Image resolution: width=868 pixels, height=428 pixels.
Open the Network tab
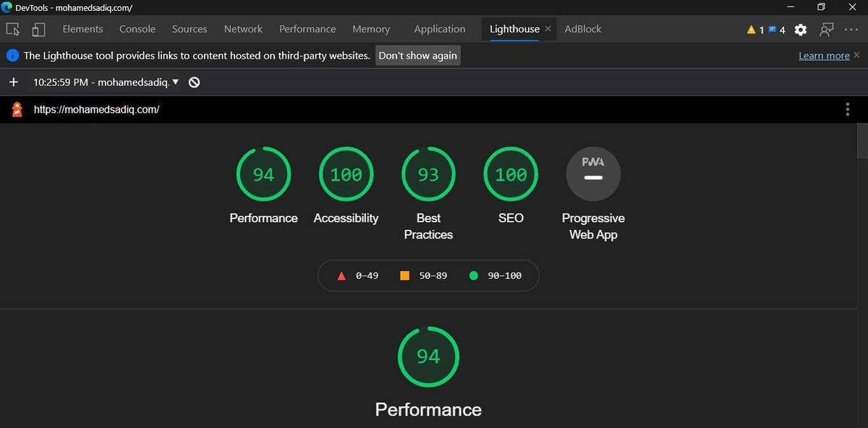[243, 29]
